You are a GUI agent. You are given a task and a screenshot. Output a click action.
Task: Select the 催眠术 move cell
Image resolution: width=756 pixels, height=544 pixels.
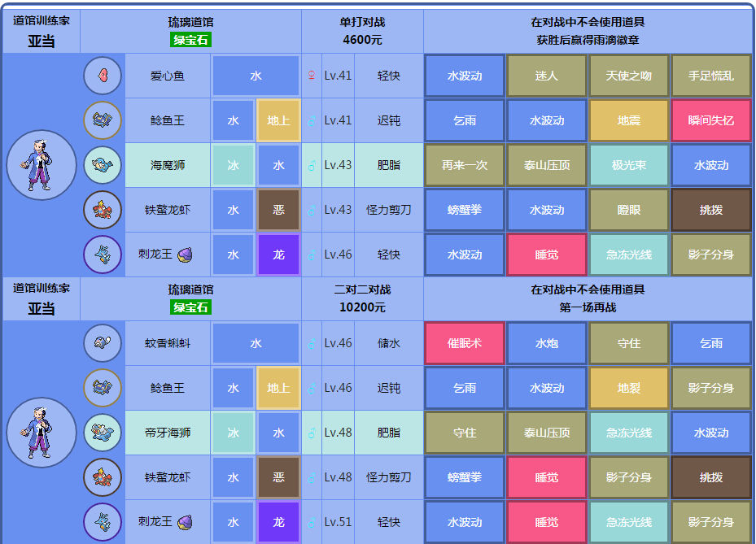465,343
